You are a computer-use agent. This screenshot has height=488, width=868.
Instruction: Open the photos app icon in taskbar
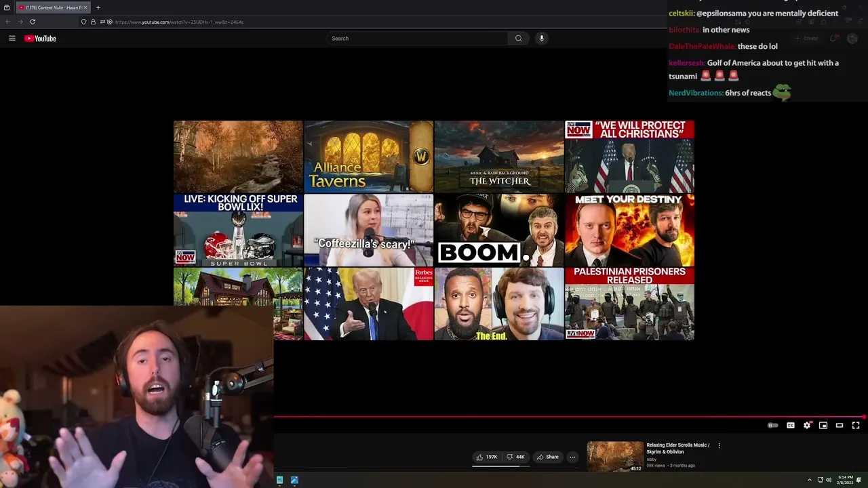[294, 480]
